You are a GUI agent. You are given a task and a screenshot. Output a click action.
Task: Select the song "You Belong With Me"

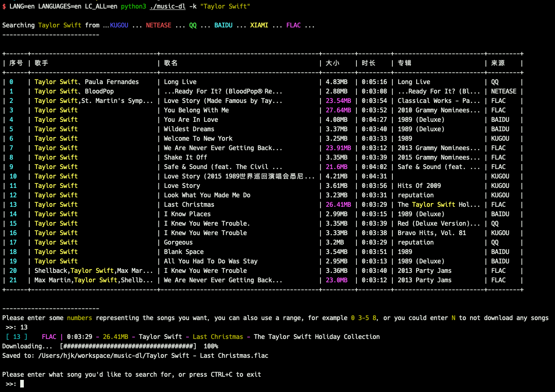(x=196, y=110)
